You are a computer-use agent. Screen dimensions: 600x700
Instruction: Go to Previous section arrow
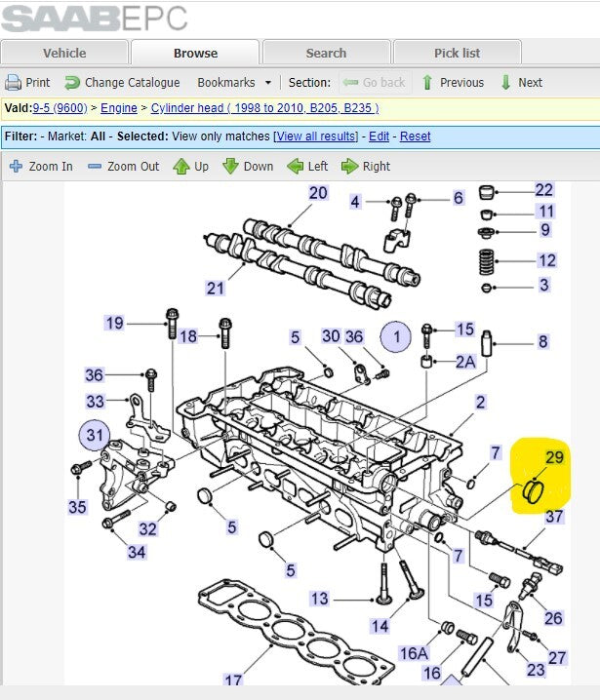[x=427, y=83]
